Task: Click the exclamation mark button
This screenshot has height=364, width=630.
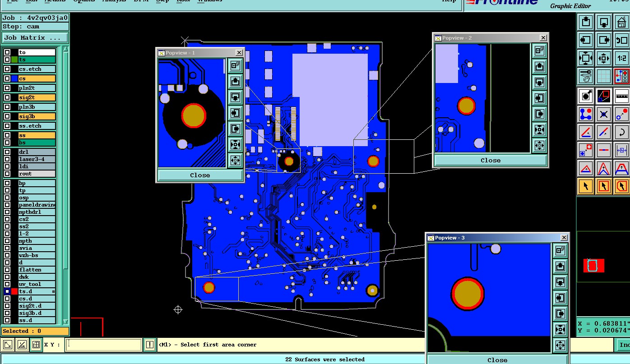Action: click(150, 345)
